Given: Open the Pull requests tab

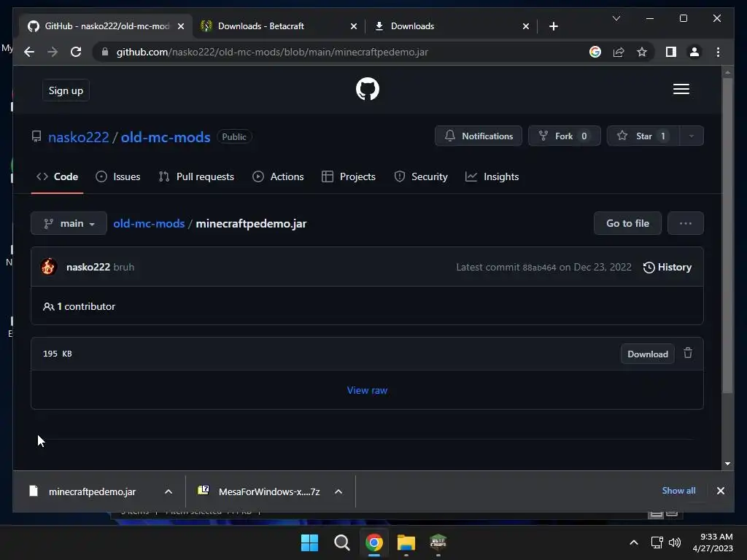Looking at the screenshot, I should (196, 176).
